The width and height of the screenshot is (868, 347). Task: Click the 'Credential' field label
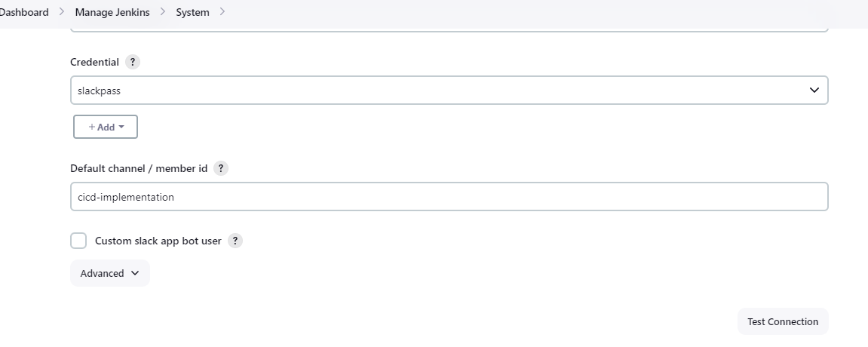point(94,63)
